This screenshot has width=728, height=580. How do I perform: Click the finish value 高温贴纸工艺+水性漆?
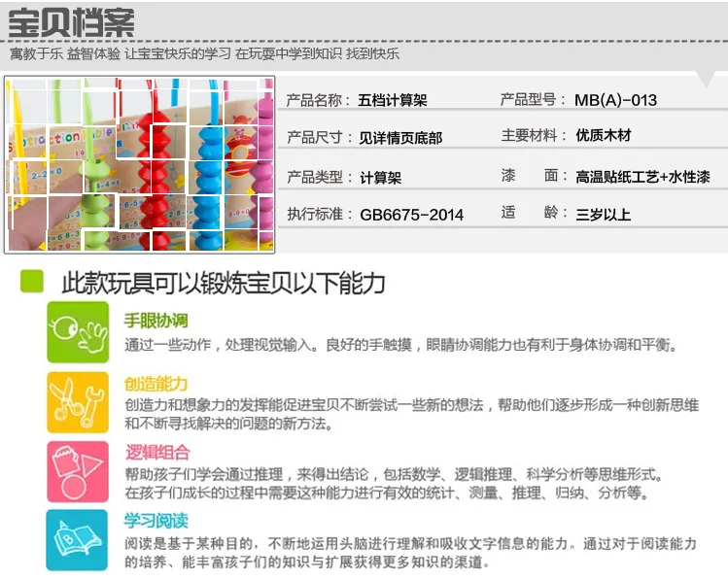[x=643, y=177]
